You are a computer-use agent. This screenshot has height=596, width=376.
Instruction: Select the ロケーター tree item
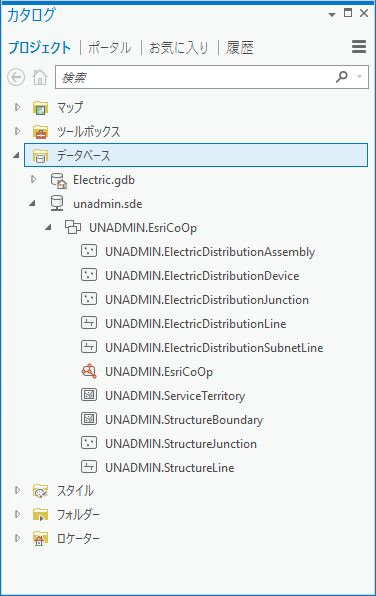pos(78,539)
